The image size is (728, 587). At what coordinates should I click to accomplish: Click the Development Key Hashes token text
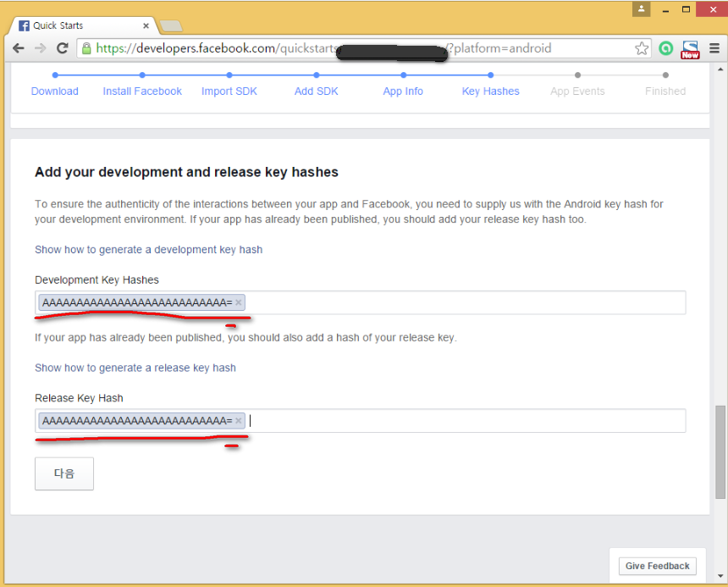[137, 302]
